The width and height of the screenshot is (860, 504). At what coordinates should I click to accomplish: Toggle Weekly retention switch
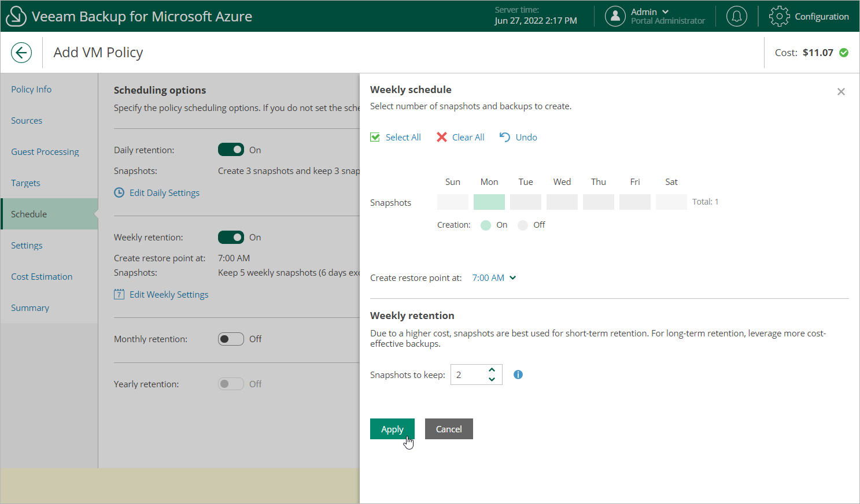231,237
